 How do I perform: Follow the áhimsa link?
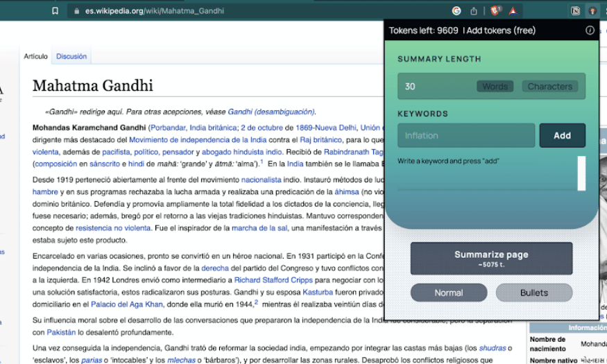(347, 192)
